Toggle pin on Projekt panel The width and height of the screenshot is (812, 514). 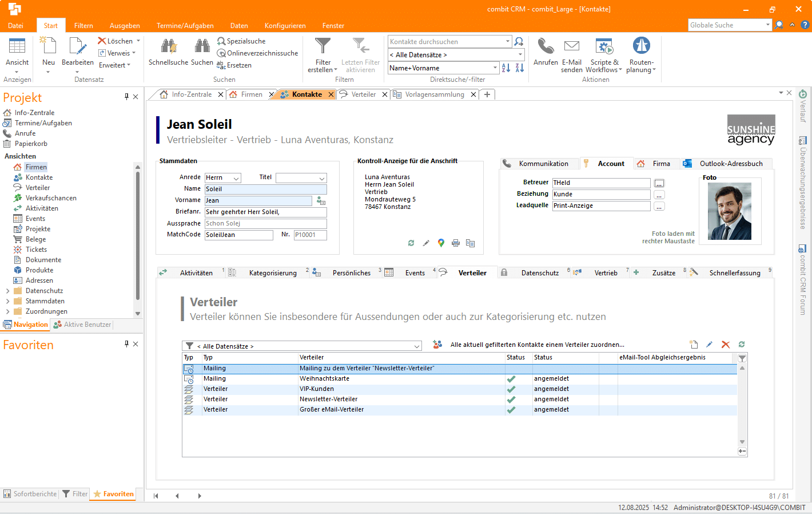pyautogui.click(x=126, y=97)
